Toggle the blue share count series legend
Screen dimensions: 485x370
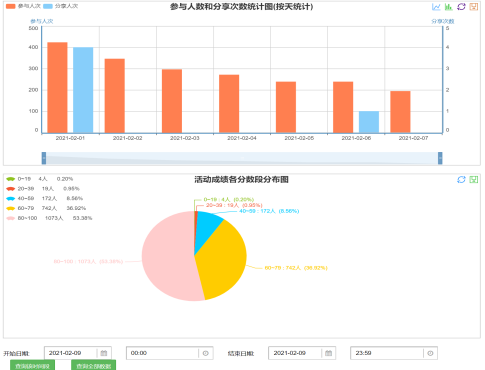tap(60, 6)
